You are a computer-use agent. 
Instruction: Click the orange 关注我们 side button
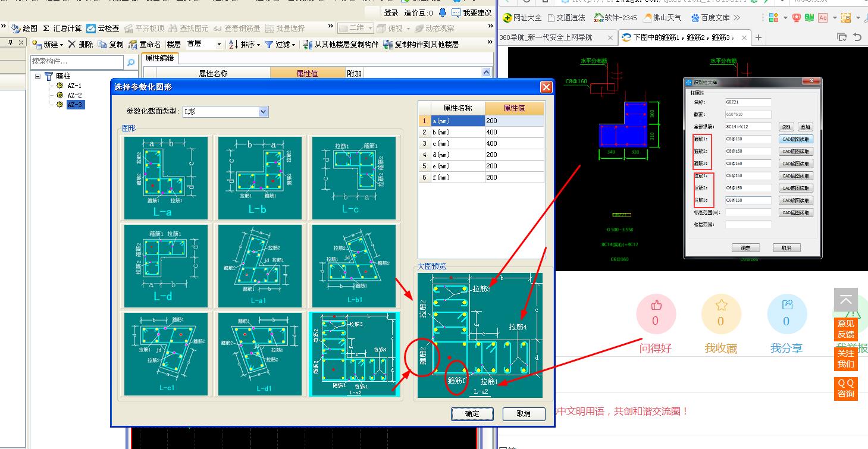[x=845, y=359]
